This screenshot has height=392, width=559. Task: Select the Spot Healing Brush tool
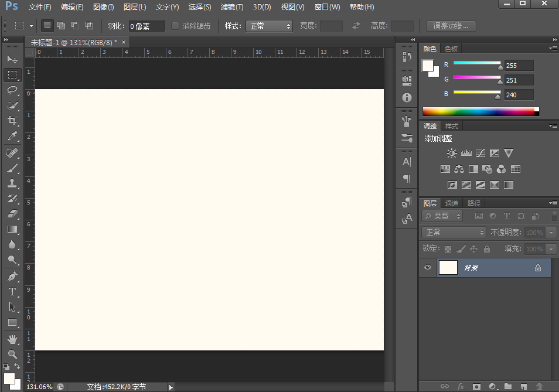point(12,153)
